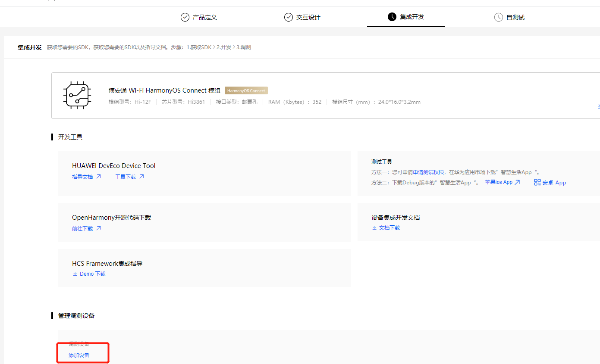The height and width of the screenshot is (364, 600).
Task: Click the HarmonyOS Connect badge
Action: click(246, 90)
